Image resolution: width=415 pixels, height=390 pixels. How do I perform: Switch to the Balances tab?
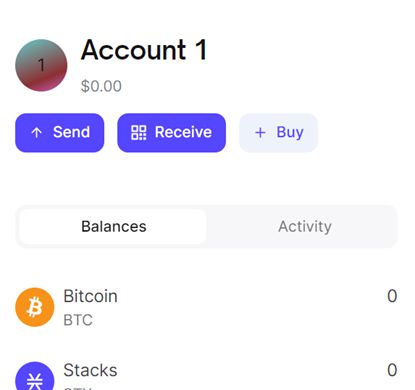[113, 227]
